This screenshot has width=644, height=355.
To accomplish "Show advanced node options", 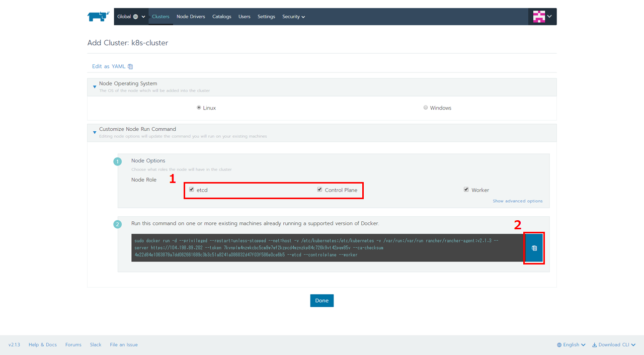I will pos(518,201).
